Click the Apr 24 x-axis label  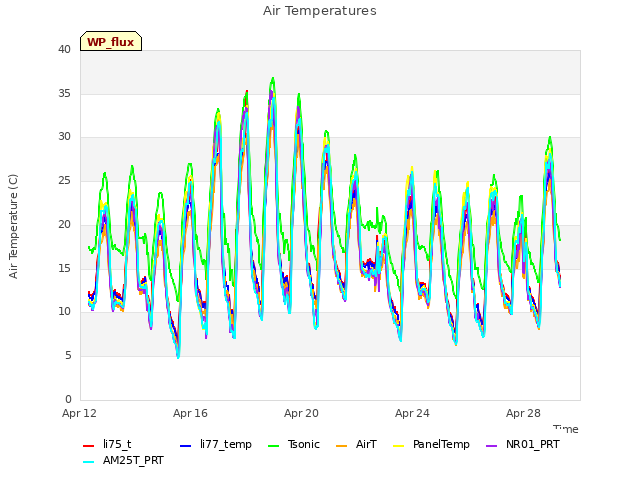413,413
